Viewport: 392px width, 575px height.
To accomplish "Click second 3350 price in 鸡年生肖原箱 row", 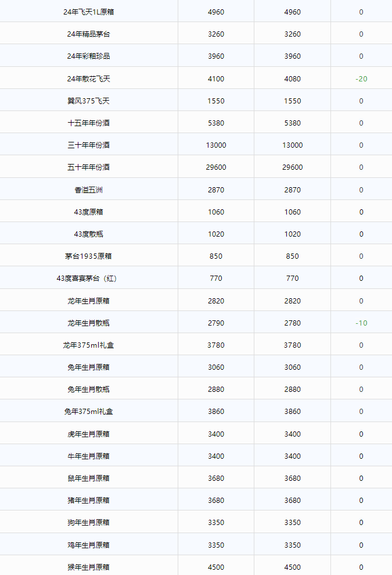I will [292, 545].
